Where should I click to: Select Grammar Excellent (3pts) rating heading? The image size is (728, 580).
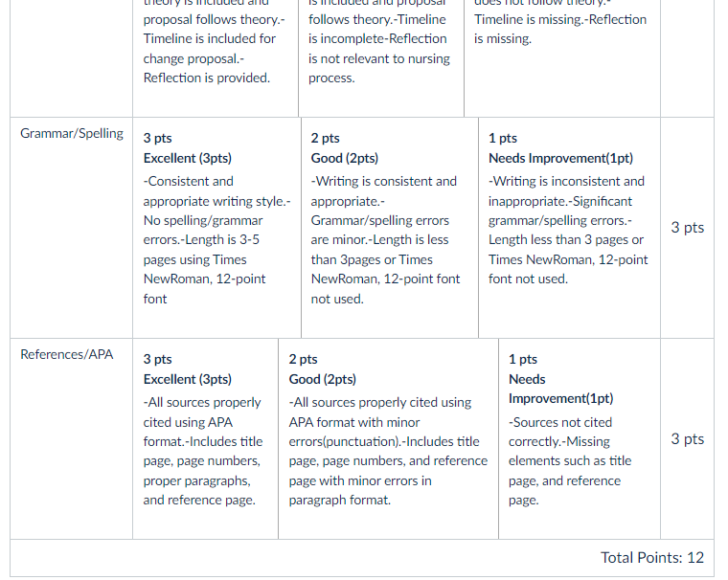click(x=188, y=158)
